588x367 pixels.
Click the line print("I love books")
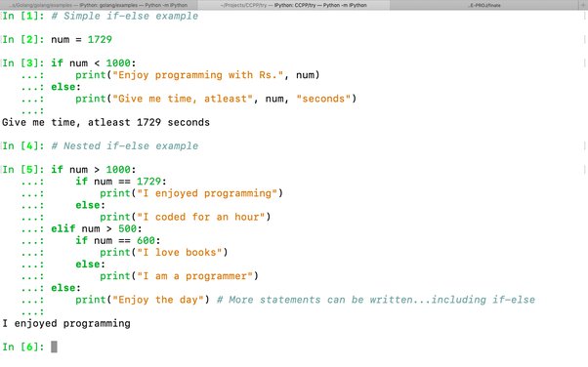point(164,252)
